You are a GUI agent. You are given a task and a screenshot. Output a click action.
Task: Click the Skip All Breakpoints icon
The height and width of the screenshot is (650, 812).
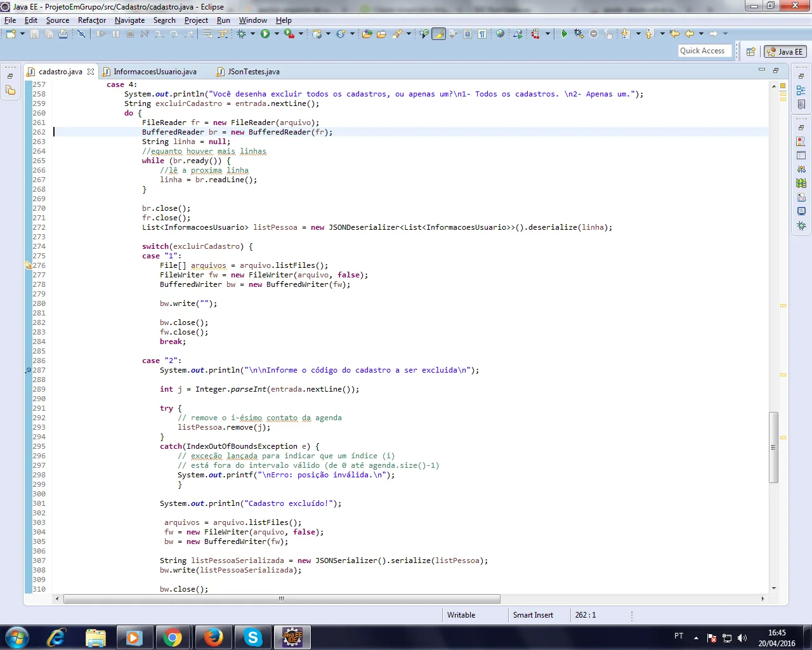82,34
